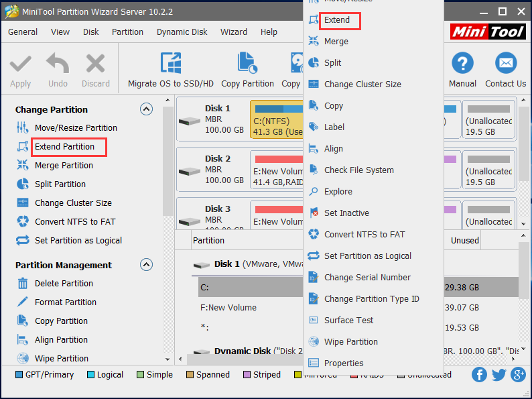The height and width of the screenshot is (399, 532).
Task: Open the View menu
Action: tap(60, 32)
